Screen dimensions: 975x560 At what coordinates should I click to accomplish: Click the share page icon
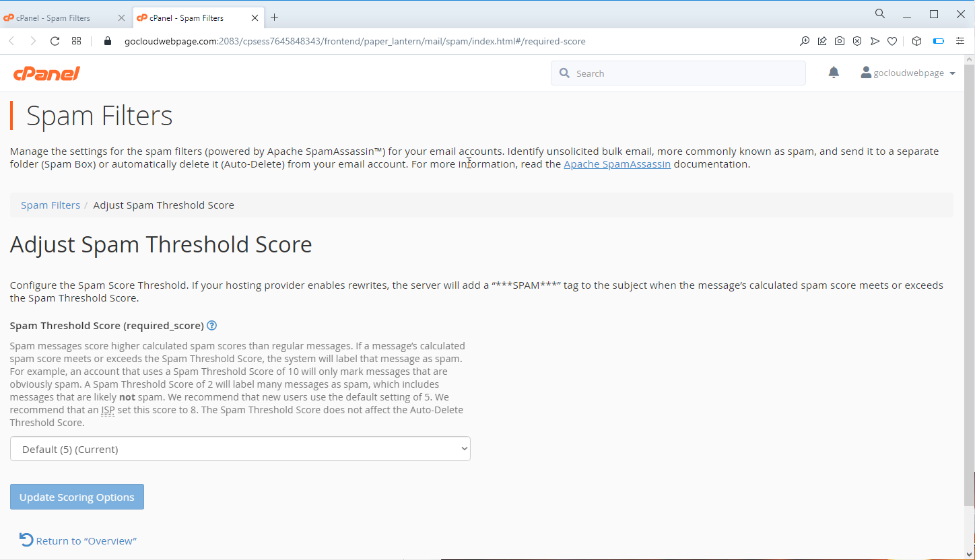click(822, 41)
